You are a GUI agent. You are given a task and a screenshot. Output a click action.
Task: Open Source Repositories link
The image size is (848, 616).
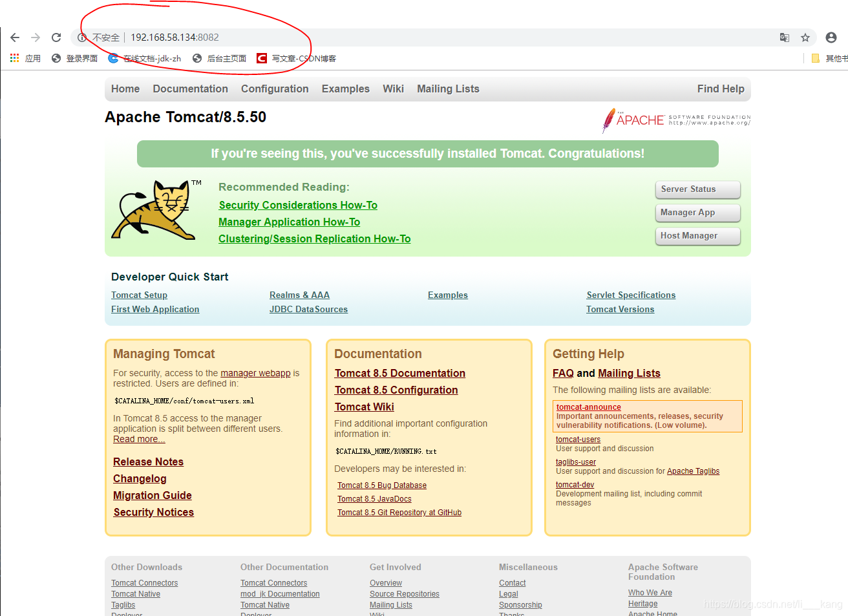(404, 594)
